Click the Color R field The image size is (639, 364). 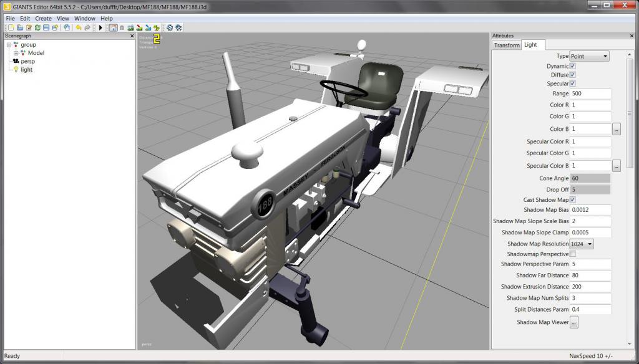(590, 105)
